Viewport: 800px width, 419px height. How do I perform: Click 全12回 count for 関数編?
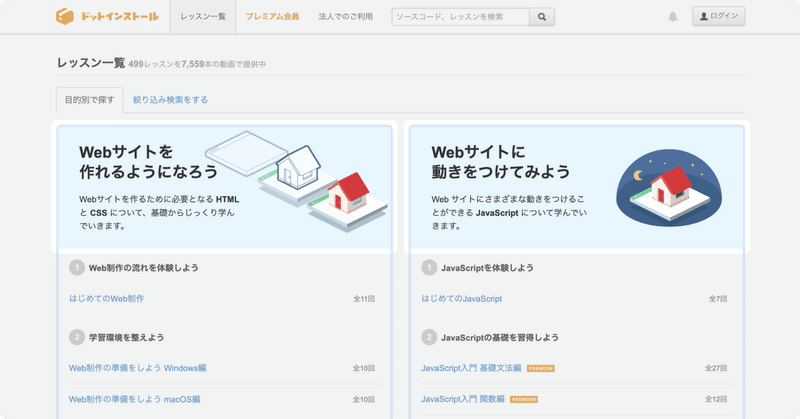(716, 399)
